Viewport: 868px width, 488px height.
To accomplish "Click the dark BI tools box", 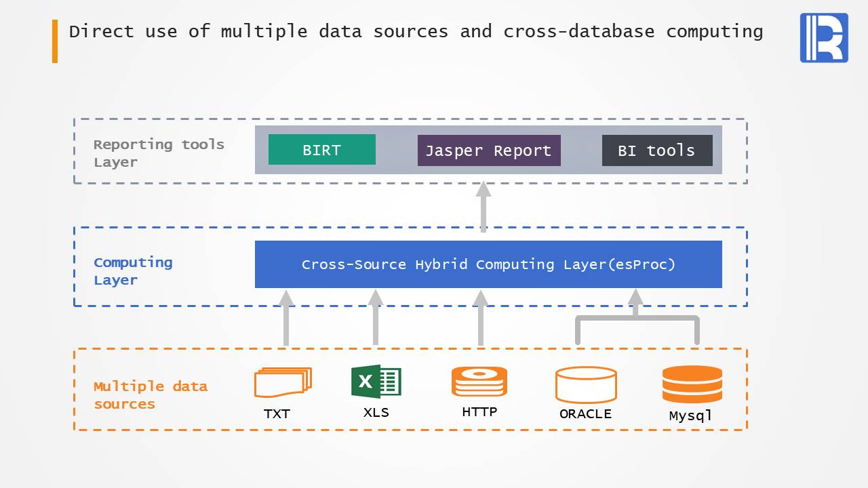I will [656, 150].
